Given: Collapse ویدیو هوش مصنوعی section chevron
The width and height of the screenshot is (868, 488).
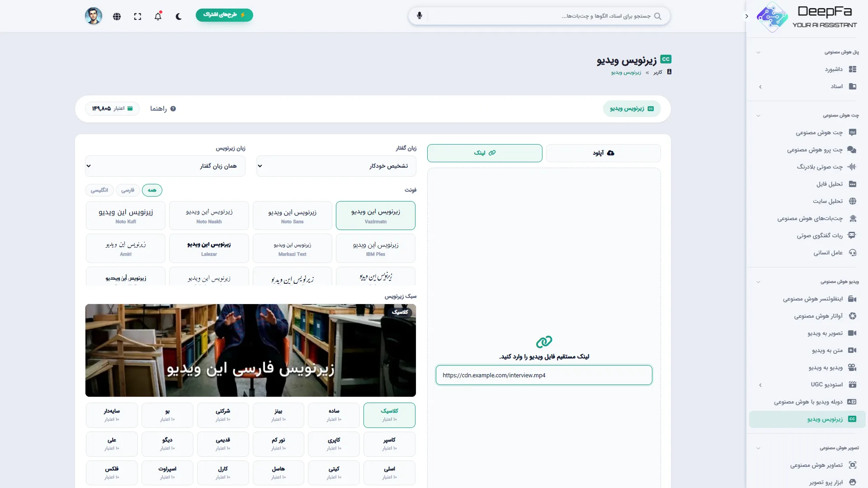Looking at the screenshot, I should (x=758, y=282).
